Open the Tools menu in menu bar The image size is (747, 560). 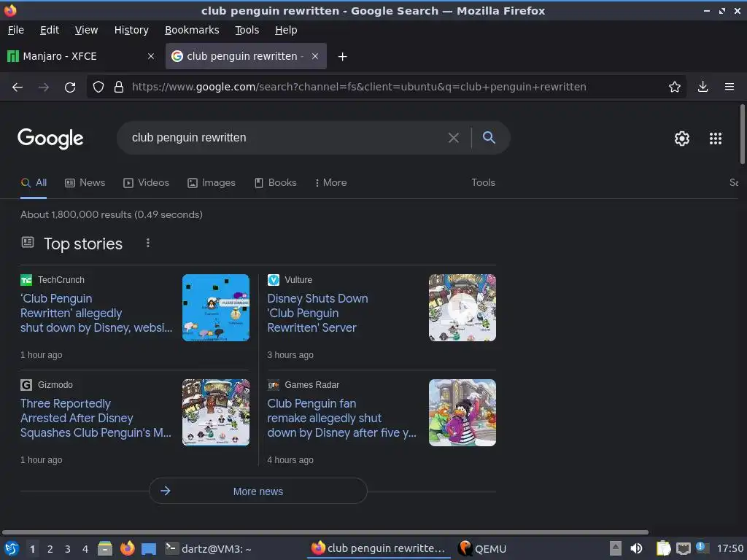coord(247,30)
